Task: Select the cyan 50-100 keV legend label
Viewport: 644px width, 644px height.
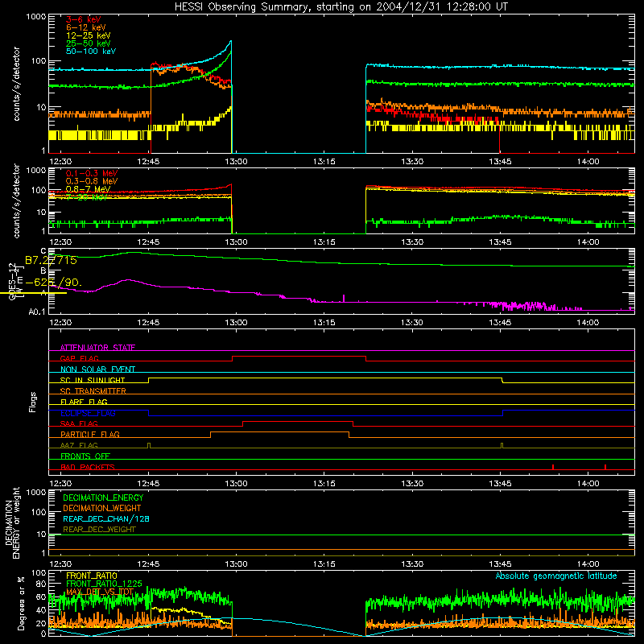Action: [90, 52]
